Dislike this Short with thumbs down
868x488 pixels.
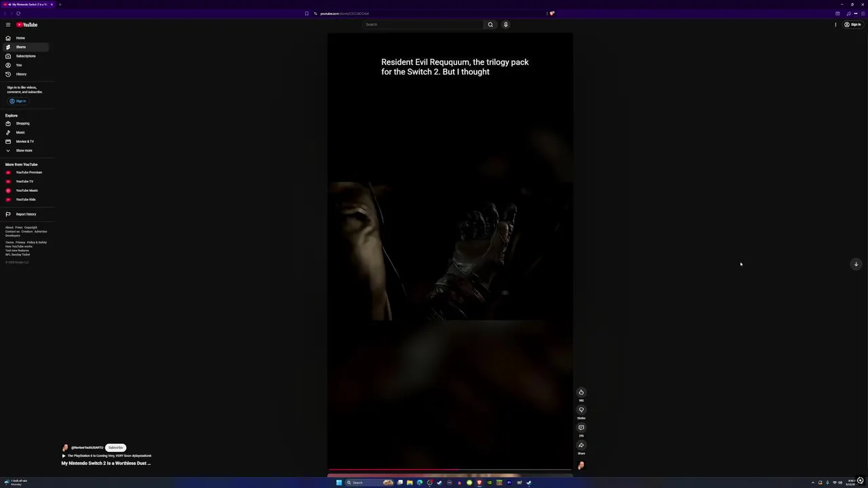click(581, 410)
